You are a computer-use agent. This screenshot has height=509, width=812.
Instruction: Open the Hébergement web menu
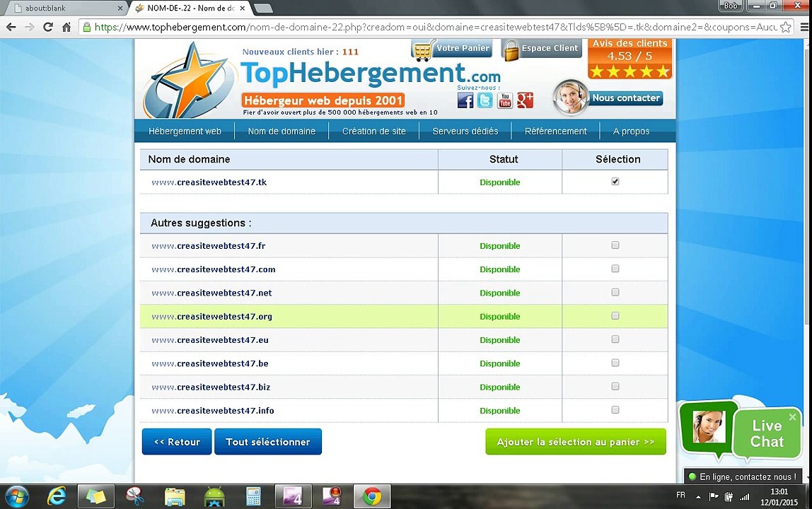click(x=185, y=131)
